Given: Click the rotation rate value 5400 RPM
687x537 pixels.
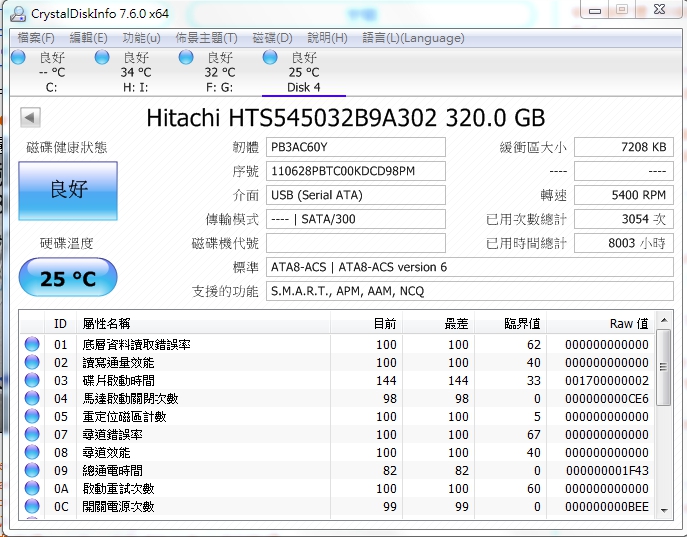Looking at the screenshot, I should coord(624,195).
